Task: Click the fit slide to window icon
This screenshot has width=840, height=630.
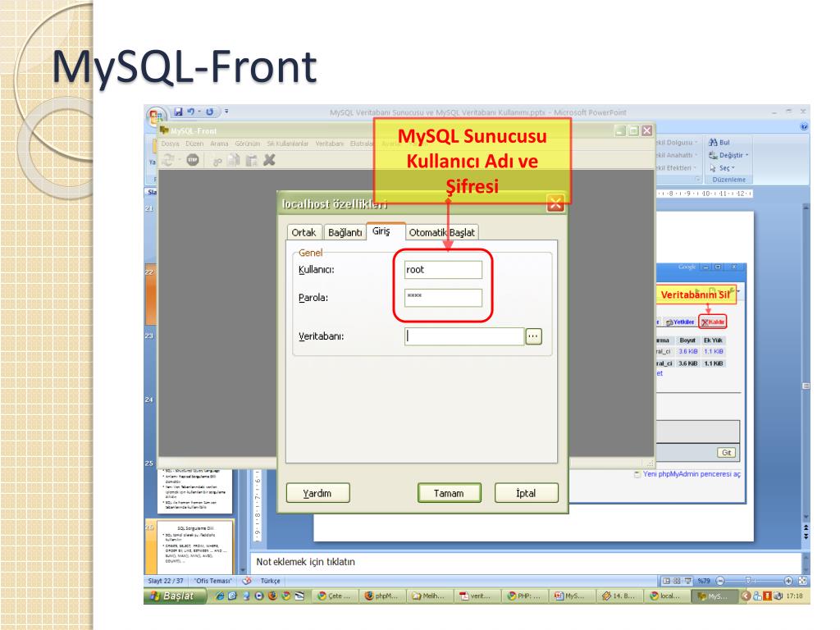Action: pos(802,581)
